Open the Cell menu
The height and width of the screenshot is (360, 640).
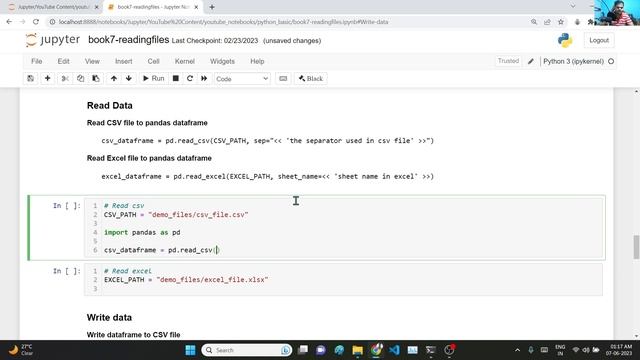(x=153, y=61)
